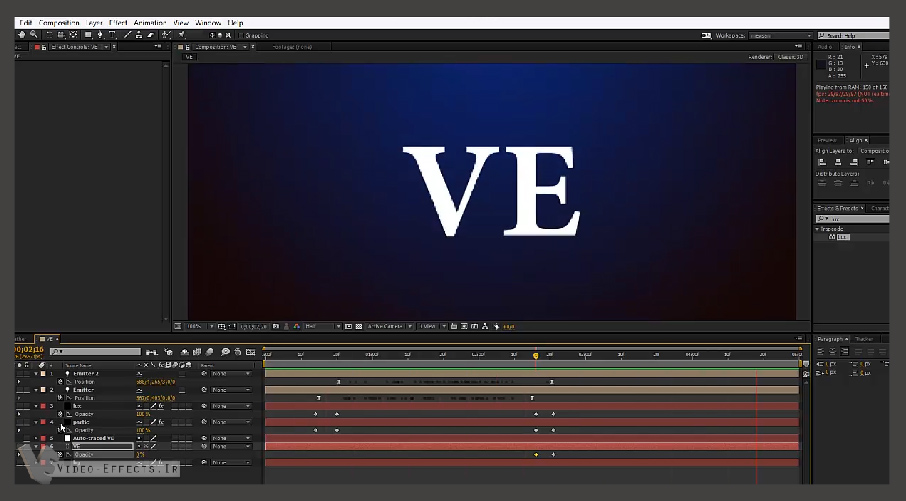
Task: Toggle Opacity stopwatch under layer 3
Action: [60, 414]
